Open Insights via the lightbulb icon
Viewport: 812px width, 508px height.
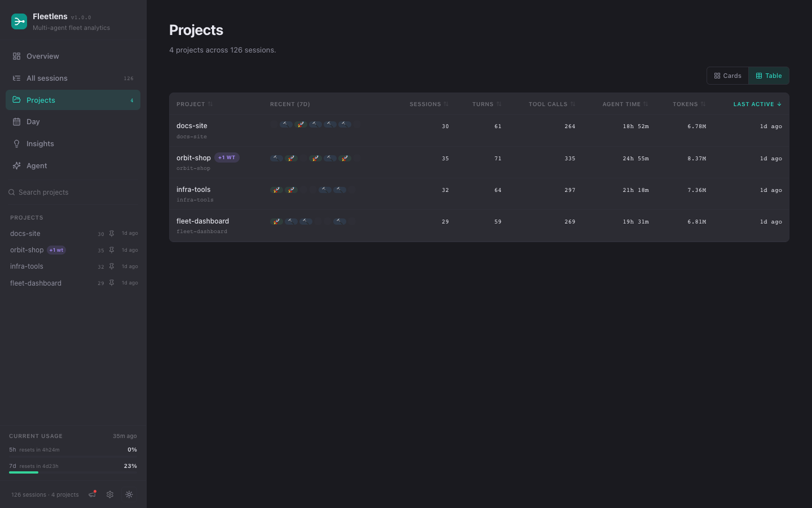(x=16, y=144)
